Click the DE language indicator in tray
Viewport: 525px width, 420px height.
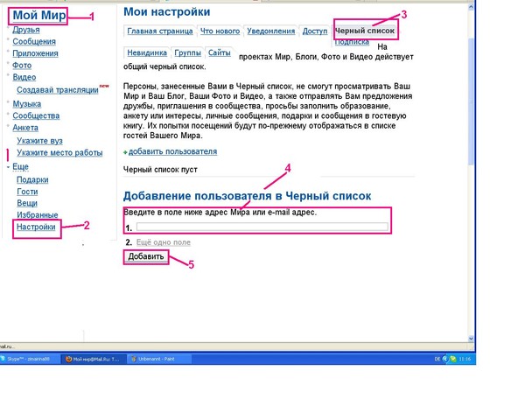click(437, 359)
